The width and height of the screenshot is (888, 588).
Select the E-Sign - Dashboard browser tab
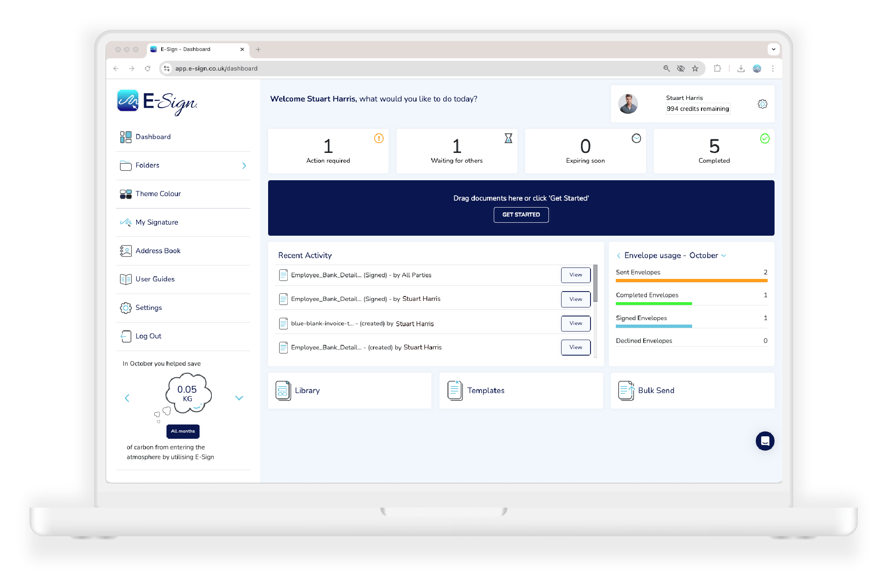[x=198, y=49]
